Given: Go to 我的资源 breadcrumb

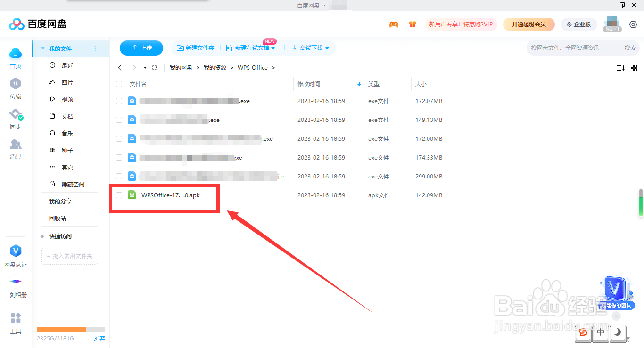Looking at the screenshot, I should pyautogui.click(x=215, y=68).
